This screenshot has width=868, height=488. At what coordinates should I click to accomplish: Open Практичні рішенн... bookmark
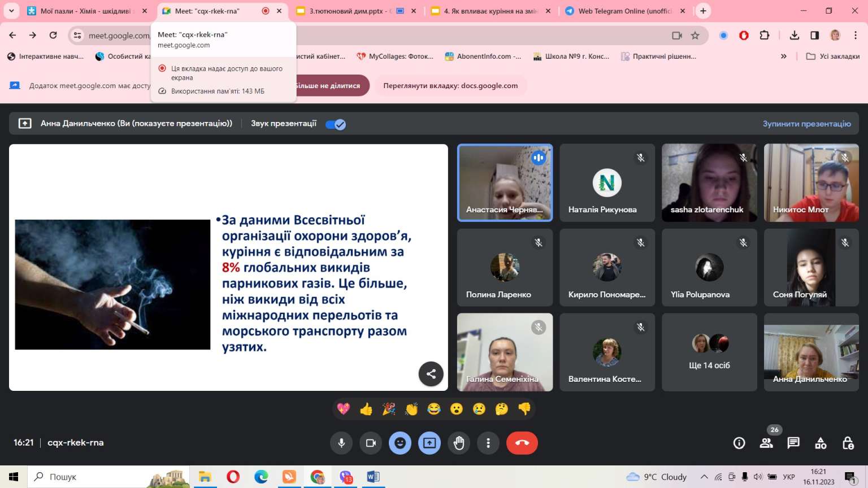coord(659,56)
